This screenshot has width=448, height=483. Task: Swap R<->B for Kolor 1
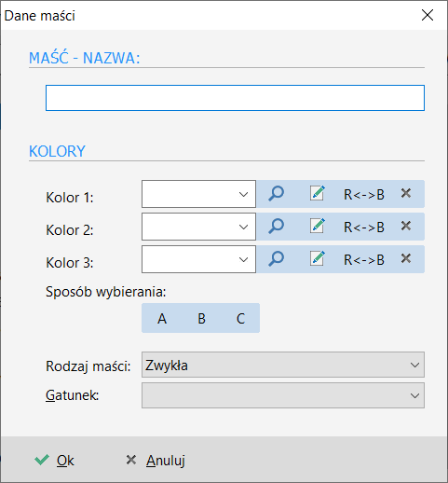click(x=364, y=195)
